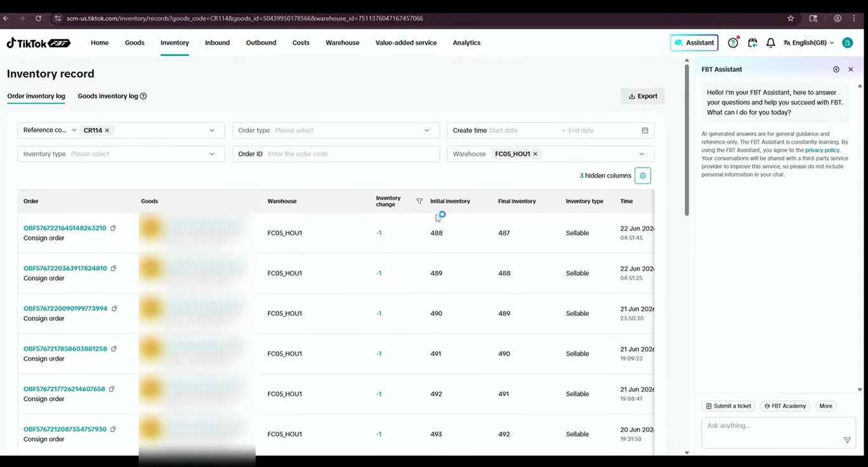Copy order ID OBF576722036391782​4810

(114, 268)
